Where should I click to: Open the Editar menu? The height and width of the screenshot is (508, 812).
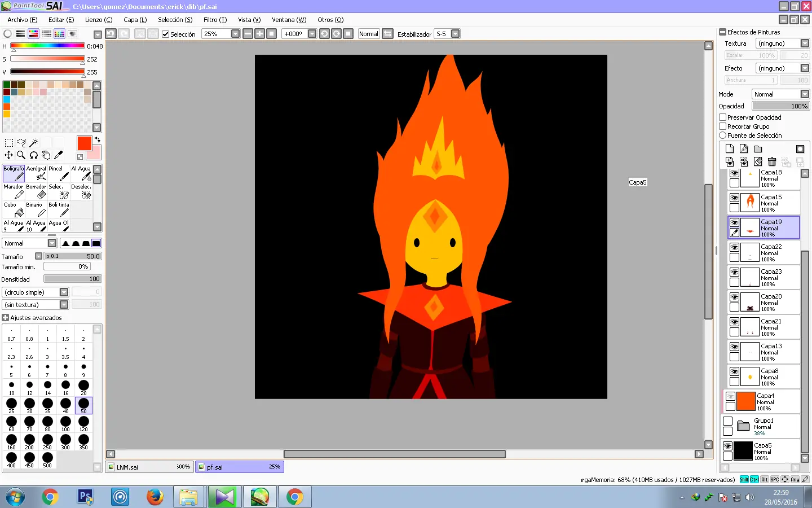pyautogui.click(x=61, y=20)
